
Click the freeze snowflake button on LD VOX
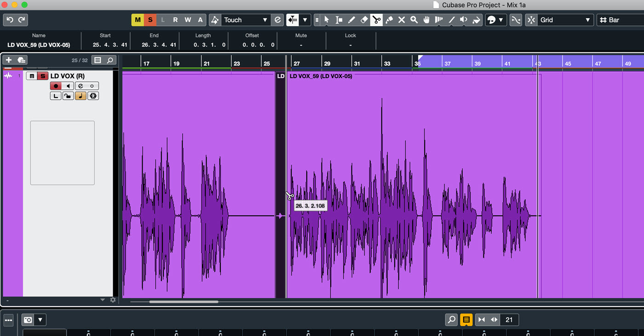(93, 96)
